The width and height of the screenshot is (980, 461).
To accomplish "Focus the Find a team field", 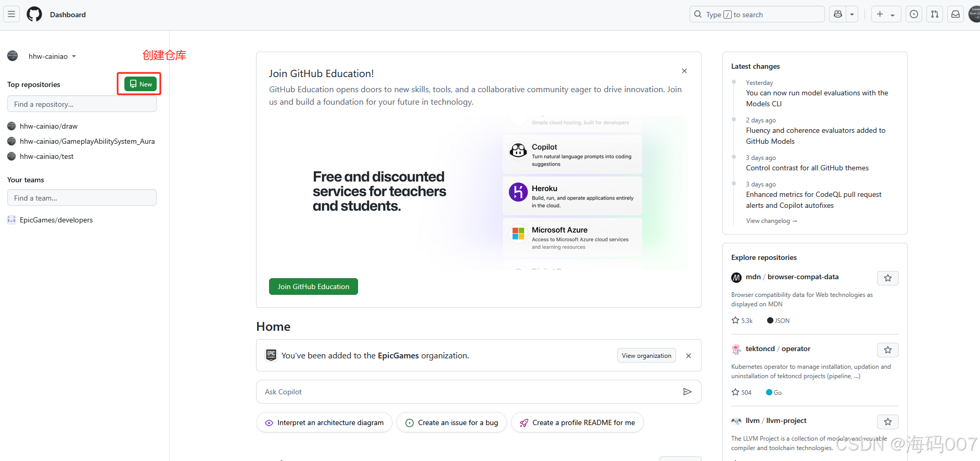I will (x=82, y=197).
